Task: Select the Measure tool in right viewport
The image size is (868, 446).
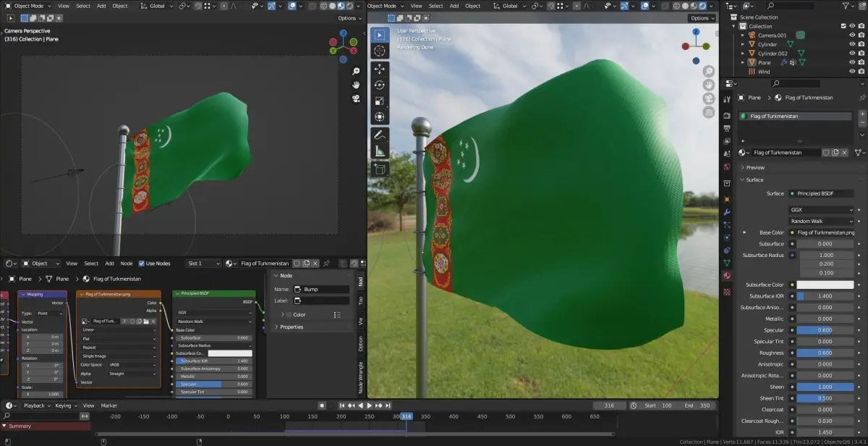Action: click(380, 151)
